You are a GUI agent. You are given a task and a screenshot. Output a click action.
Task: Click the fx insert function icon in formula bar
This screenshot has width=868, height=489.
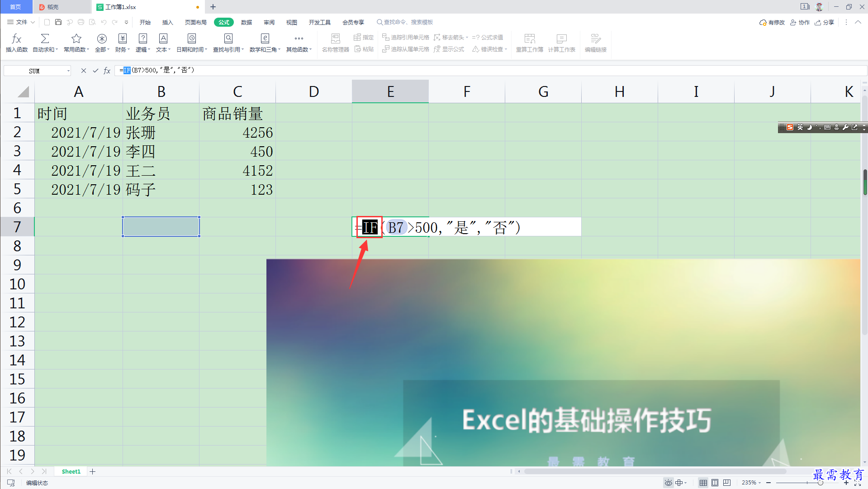pyautogui.click(x=107, y=71)
